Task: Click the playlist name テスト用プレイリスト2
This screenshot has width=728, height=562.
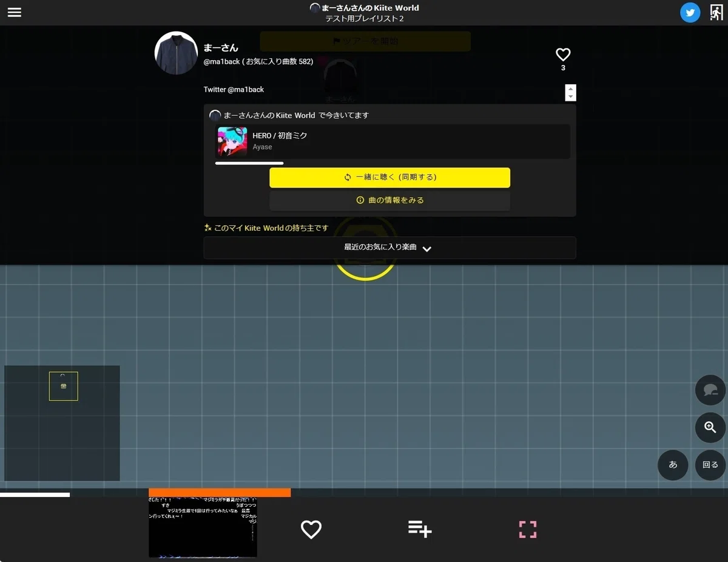Action: coord(364,19)
